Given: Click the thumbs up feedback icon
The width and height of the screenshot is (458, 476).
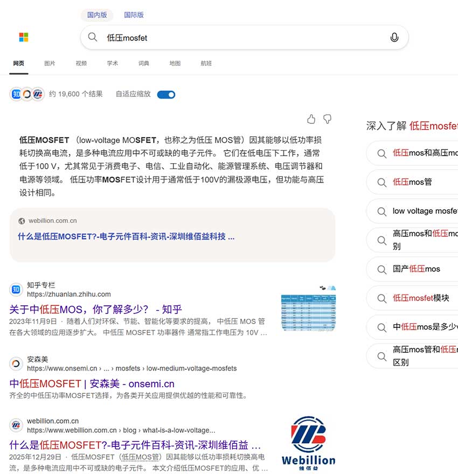Looking at the screenshot, I should [x=311, y=119].
